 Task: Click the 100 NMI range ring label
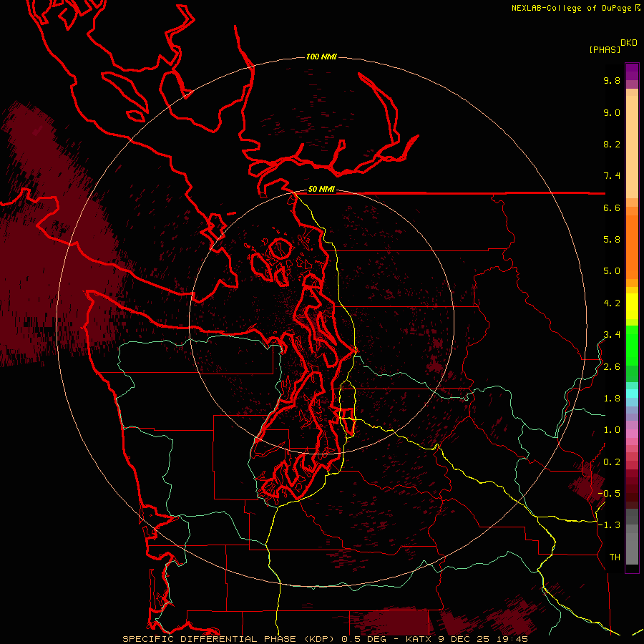tap(321, 57)
